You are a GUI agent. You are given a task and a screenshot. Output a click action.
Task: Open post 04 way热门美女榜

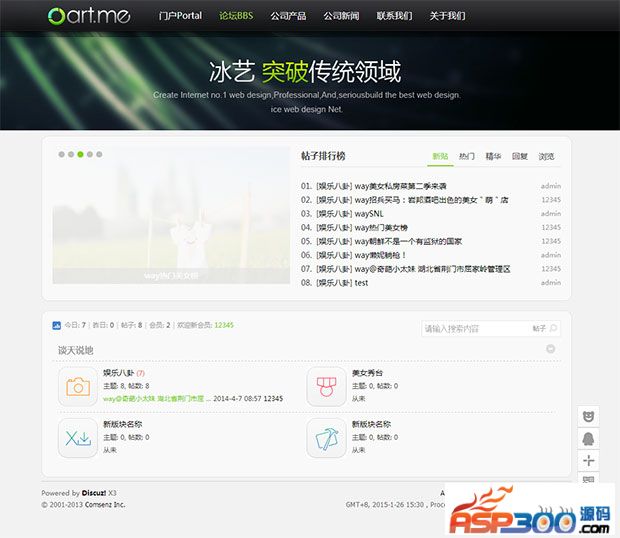coord(381,227)
